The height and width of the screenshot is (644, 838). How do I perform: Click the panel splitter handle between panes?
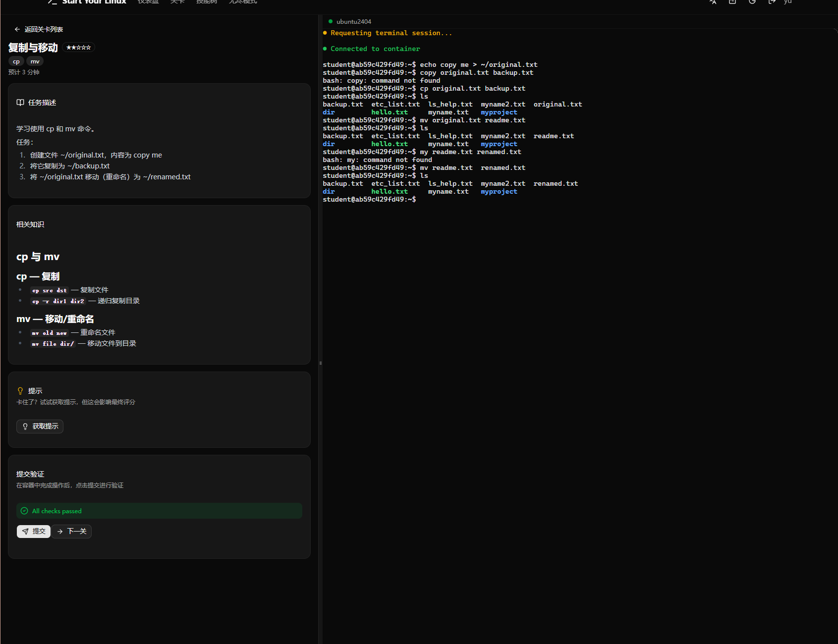coord(321,363)
